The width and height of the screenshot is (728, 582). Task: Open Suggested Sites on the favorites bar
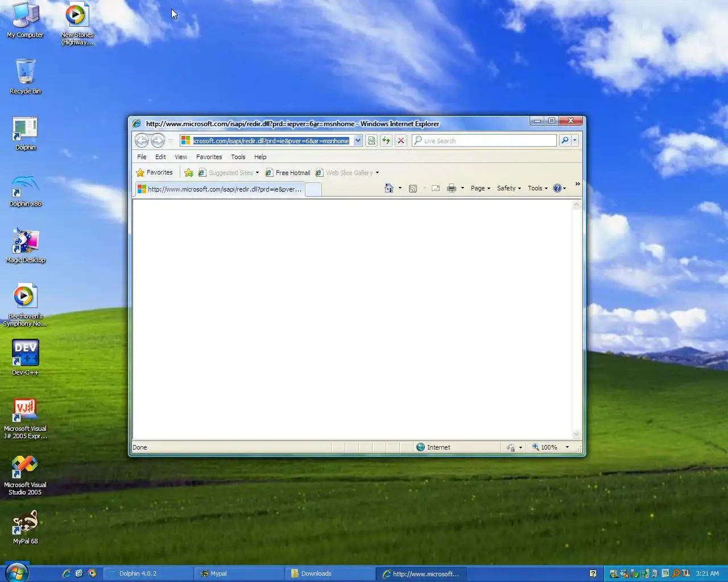click(x=228, y=173)
